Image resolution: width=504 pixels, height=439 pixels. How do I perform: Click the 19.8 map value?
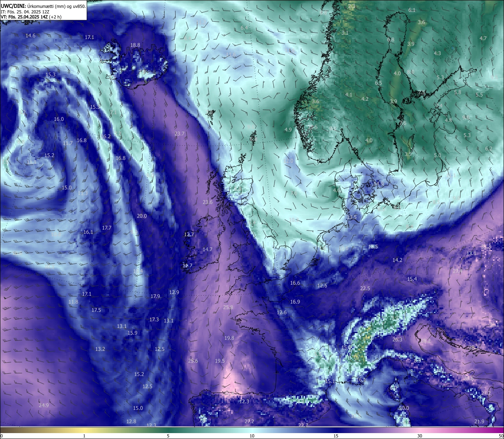pyautogui.click(x=229, y=338)
